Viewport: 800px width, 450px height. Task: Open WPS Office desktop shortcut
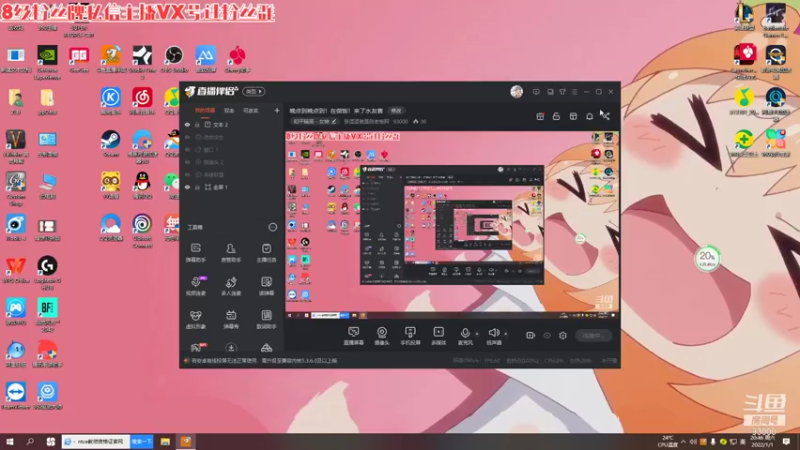16,270
